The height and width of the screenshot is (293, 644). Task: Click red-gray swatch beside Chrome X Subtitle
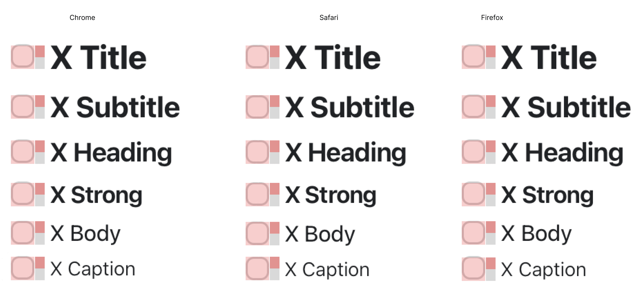40,107
